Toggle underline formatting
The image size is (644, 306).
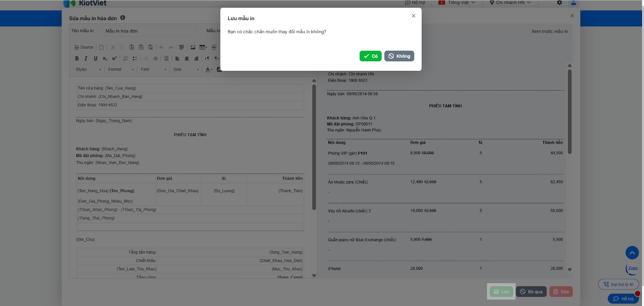(x=95, y=58)
